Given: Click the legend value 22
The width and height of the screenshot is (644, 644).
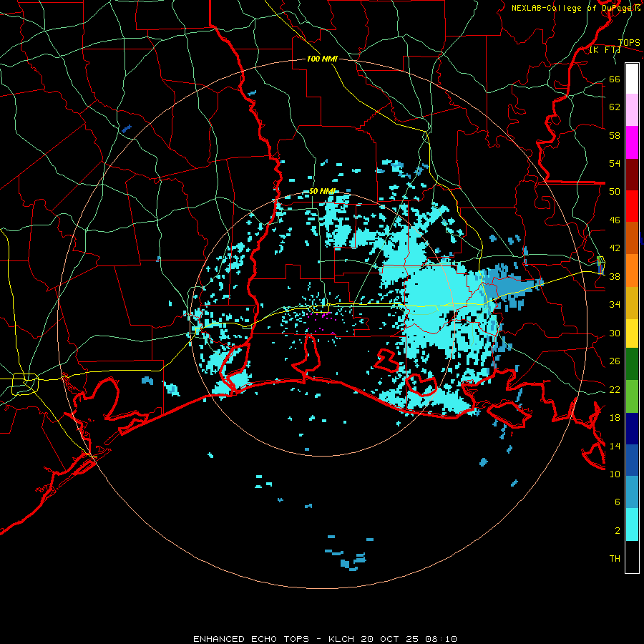Looking at the screenshot, I should (615, 389).
